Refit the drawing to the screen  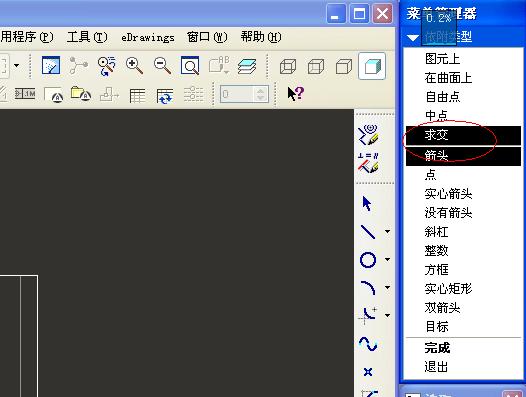pos(190,65)
